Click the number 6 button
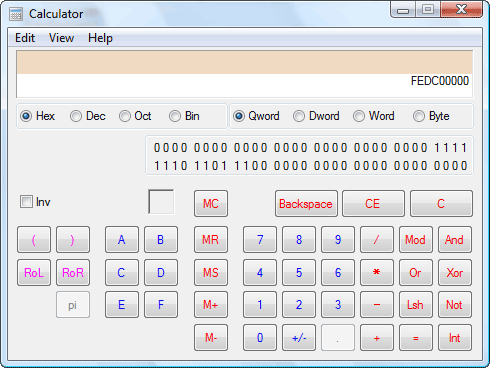The image size is (490, 368). tap(338, 273)
